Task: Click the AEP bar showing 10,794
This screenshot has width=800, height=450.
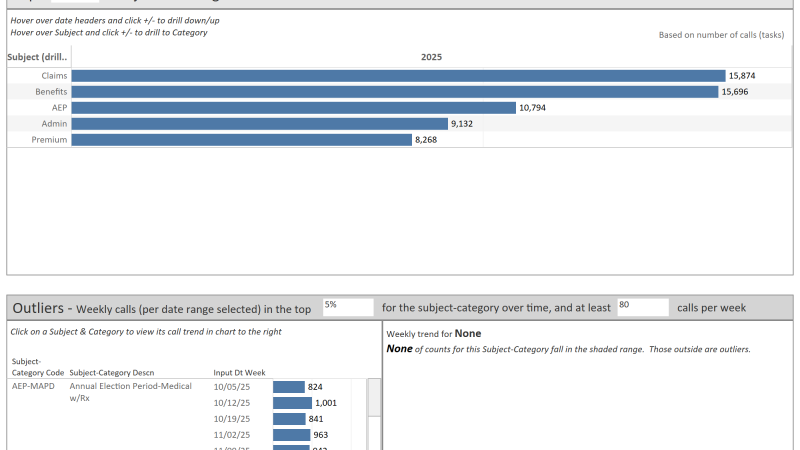Action: click(293, 108)
